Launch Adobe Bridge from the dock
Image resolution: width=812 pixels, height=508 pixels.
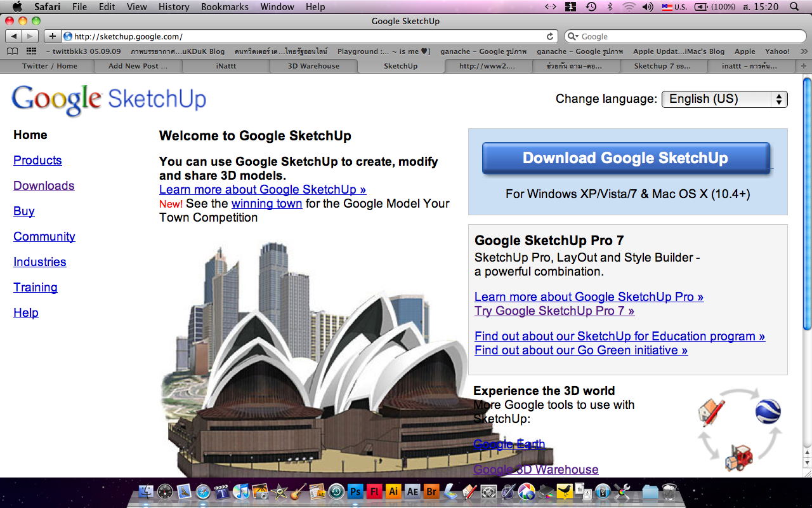click(431, 491)
